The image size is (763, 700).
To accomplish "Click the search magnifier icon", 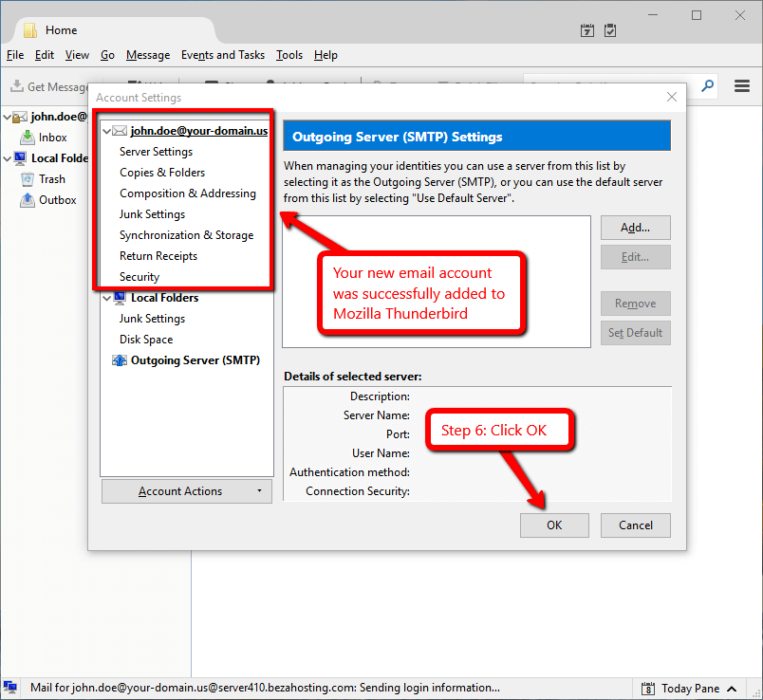I will (708, 86).
